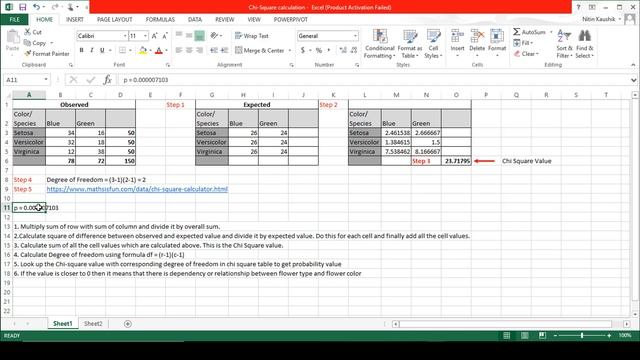Open Cell Styles gallery
The width and height of the screenshot is (640, 360).
[x=433, y=44]
